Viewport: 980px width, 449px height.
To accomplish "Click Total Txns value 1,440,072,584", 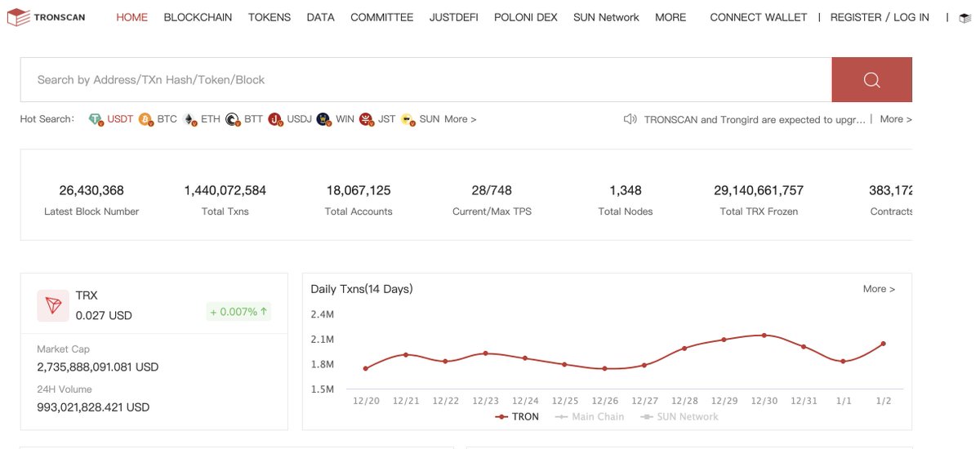I will click(225, 190).
